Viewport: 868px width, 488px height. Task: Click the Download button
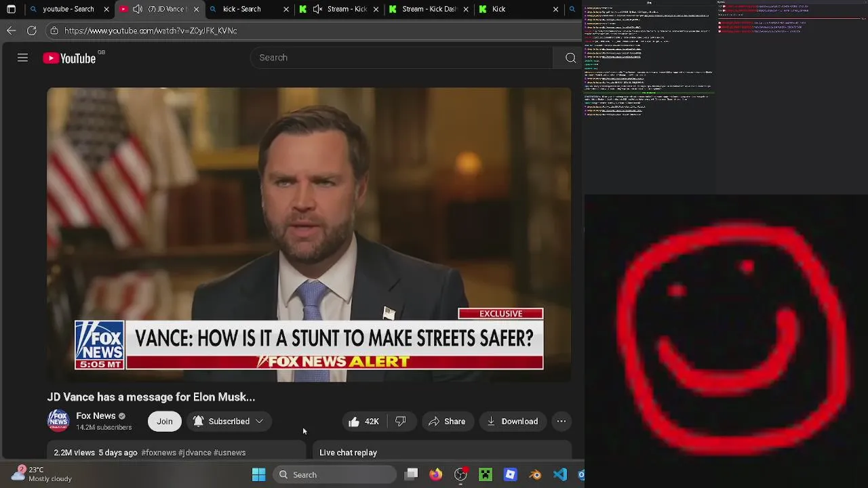point(513,422)
